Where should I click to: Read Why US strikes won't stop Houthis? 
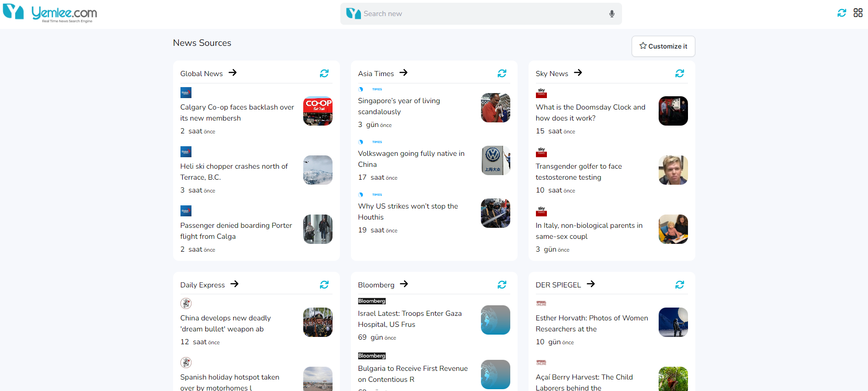pos(408,212)
